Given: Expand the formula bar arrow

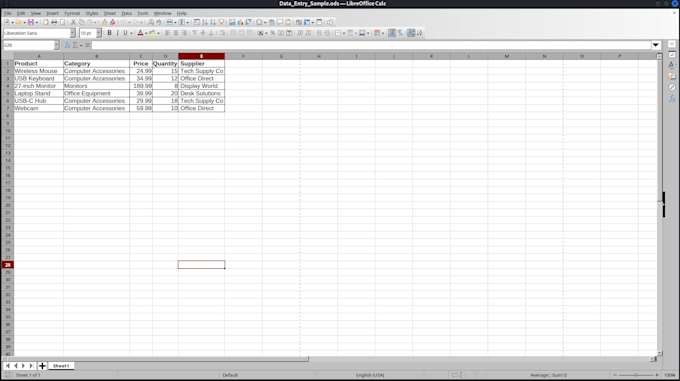Looking at the screenshot, I should (656, 45).
